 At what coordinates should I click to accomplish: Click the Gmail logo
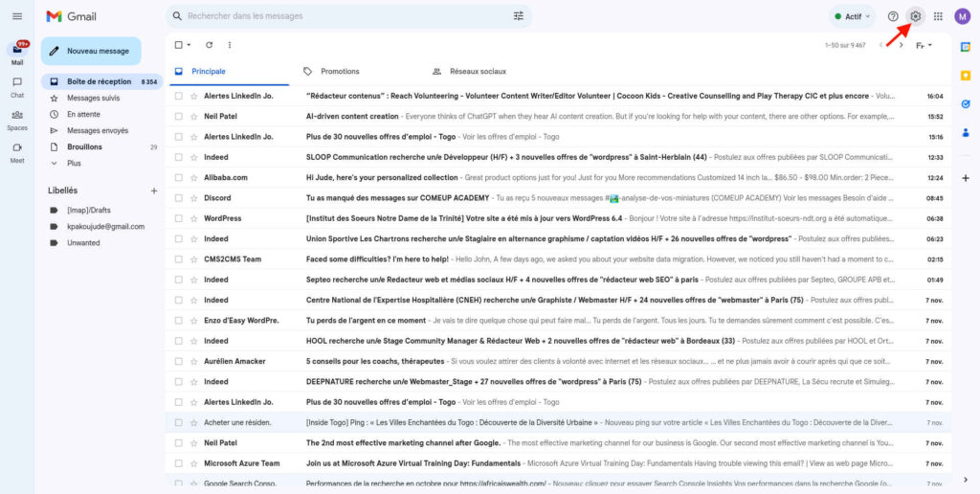pyautogui.click(x=71, y=16)
